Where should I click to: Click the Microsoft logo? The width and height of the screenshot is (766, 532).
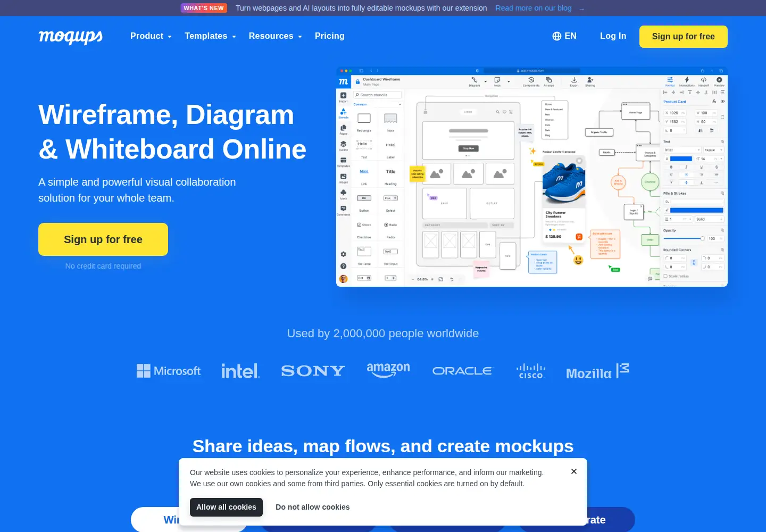point(169,371)
